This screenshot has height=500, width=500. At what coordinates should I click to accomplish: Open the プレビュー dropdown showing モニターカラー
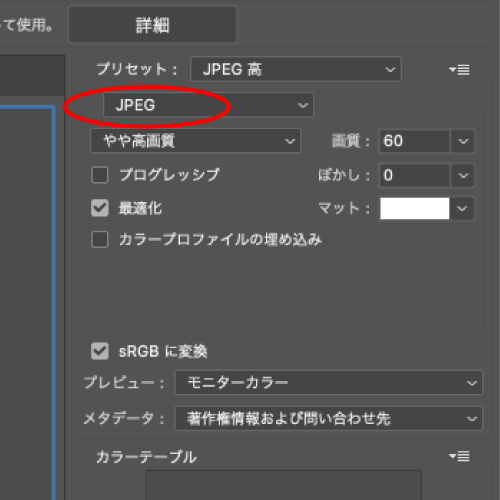point(329,382)
